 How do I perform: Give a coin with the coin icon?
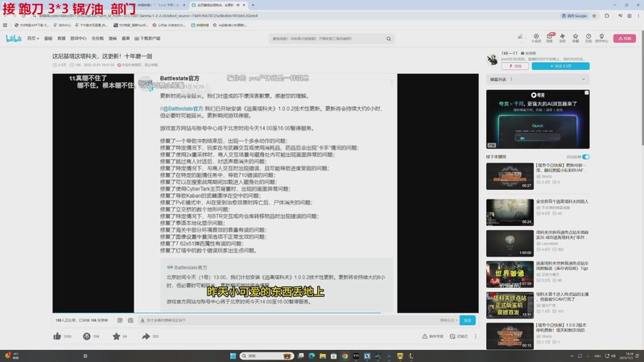(x=87, y=336)
